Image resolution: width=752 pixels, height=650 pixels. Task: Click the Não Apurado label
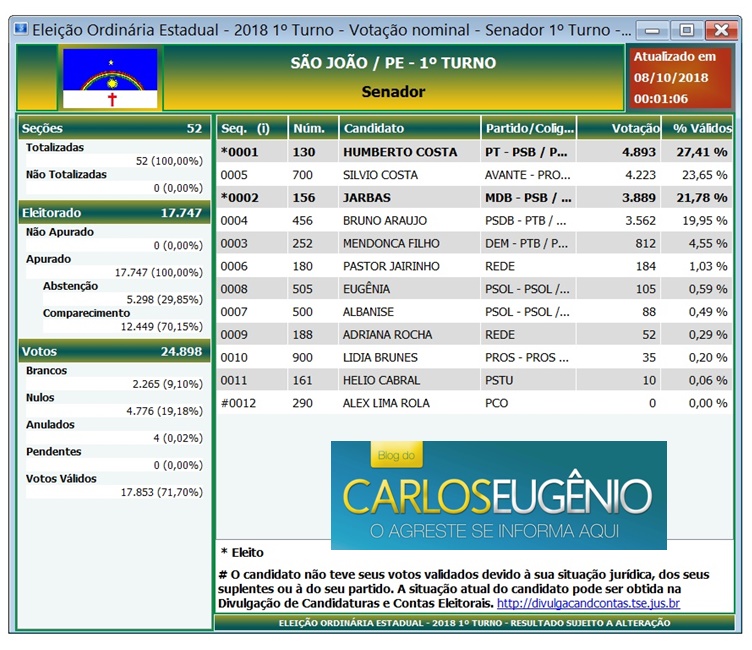(x=60, y=232)
